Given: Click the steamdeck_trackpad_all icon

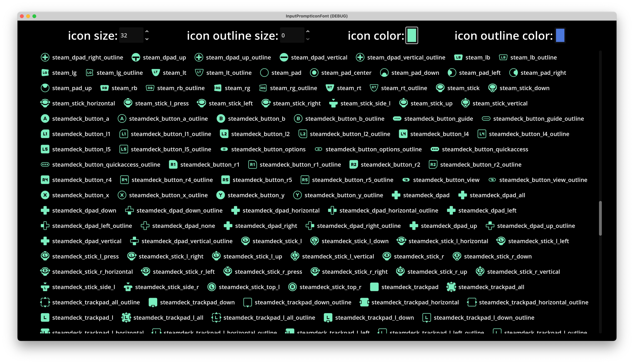Looking at the screenshot, I should (x=451, y=287).
